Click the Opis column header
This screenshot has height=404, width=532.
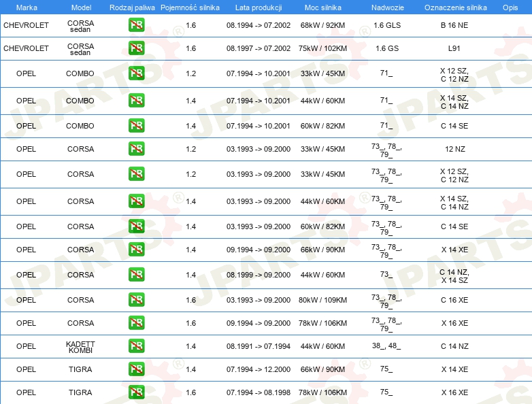(x=510, y=7)
